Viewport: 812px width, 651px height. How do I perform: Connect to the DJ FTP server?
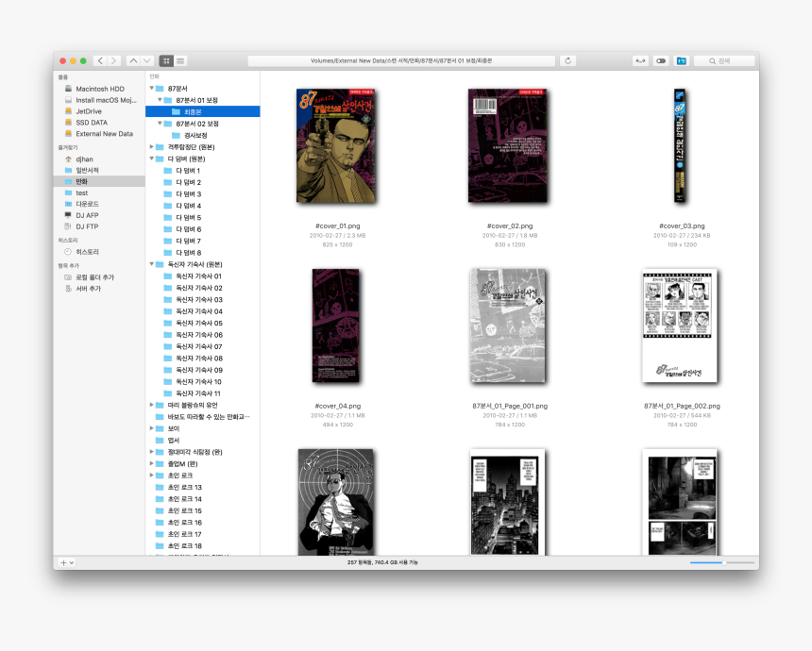coord(87,226)
